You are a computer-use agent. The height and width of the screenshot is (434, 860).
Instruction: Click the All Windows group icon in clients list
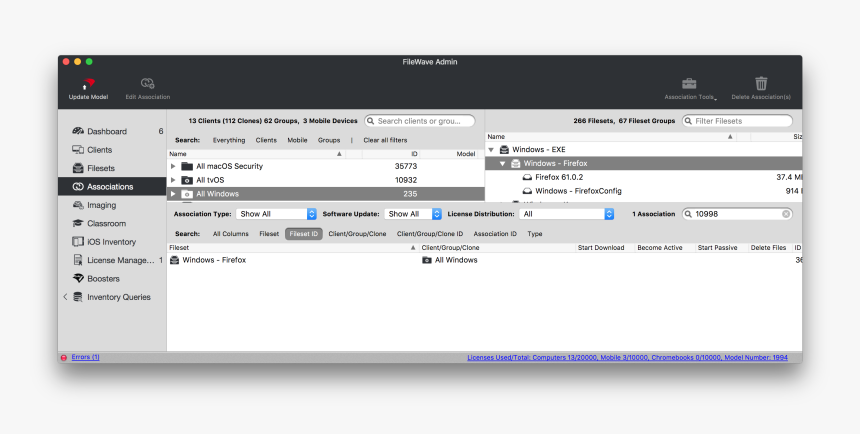pyautogui.click(x=187, y=194)
